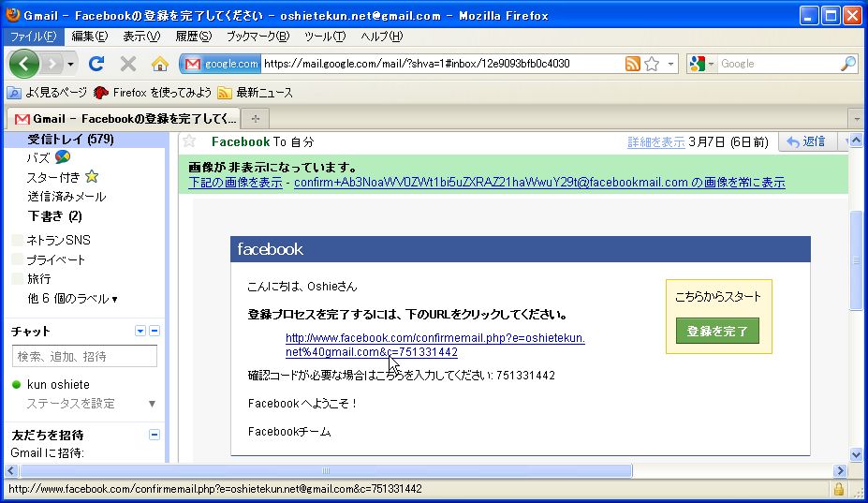
Task: Open the よく見るページ bookmark folder
Action: click(47, 93)
